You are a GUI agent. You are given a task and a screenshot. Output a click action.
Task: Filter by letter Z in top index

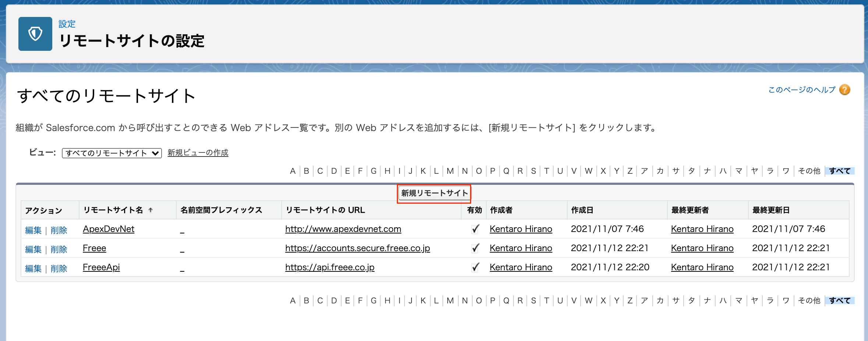[630, 171]
